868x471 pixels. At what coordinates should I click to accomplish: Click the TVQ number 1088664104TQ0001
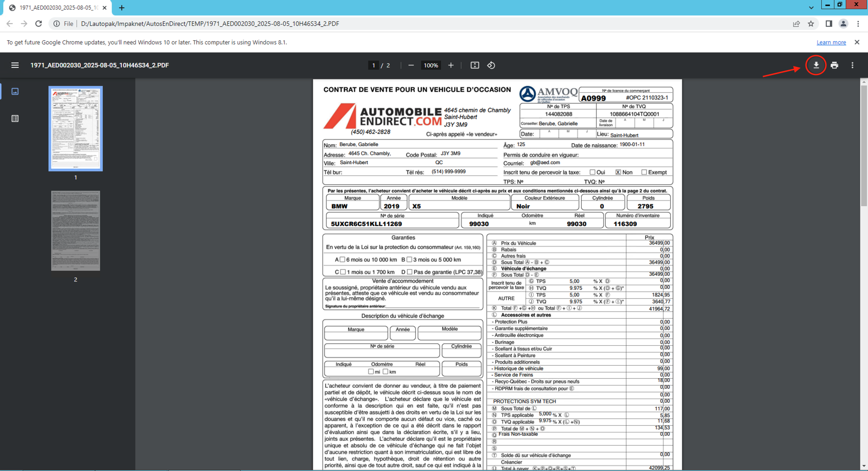pyautogui.click(x=635, y=114)
